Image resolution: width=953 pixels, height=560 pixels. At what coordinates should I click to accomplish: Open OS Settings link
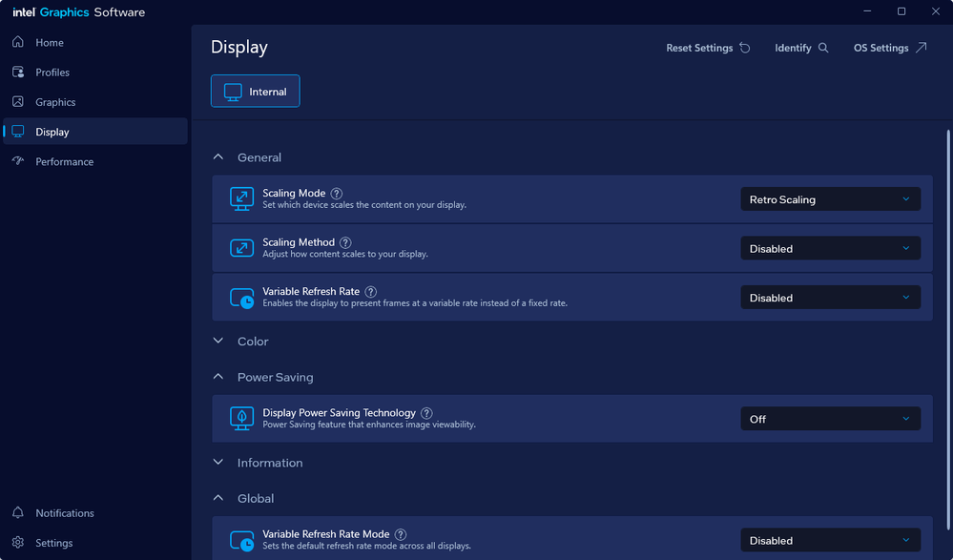[890, 48]
